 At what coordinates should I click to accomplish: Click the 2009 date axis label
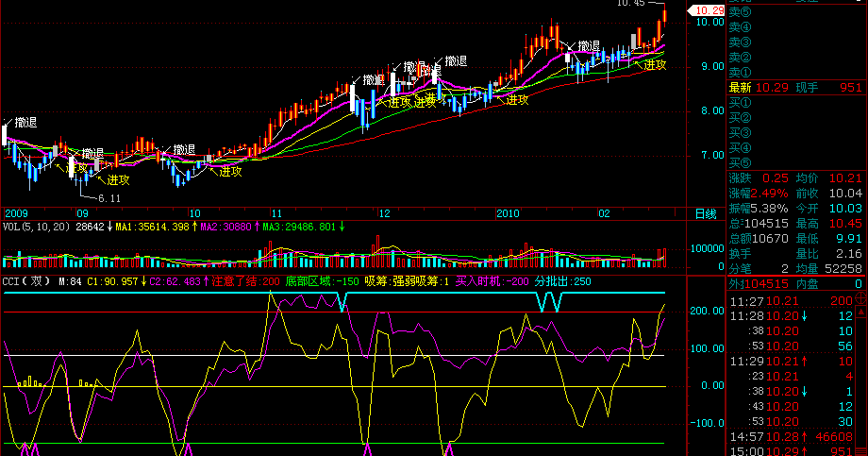[x=16, y=214]
